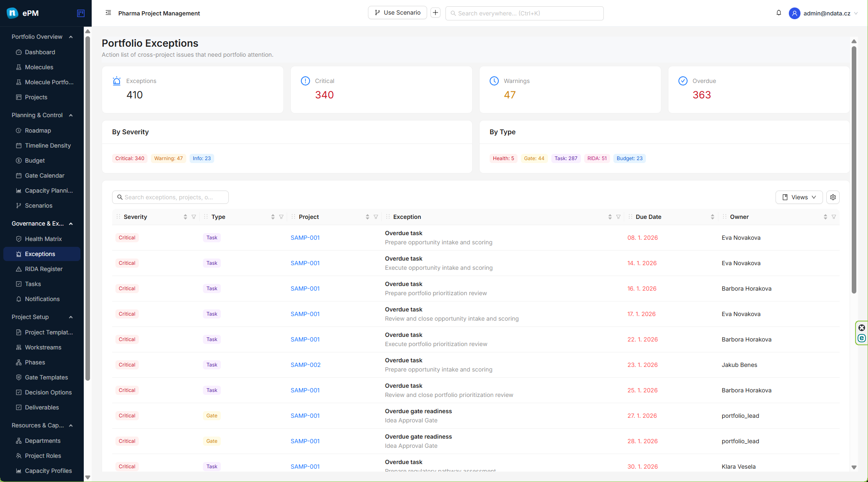Click the Warning: 47 severity tag

[x=168, y=158]
